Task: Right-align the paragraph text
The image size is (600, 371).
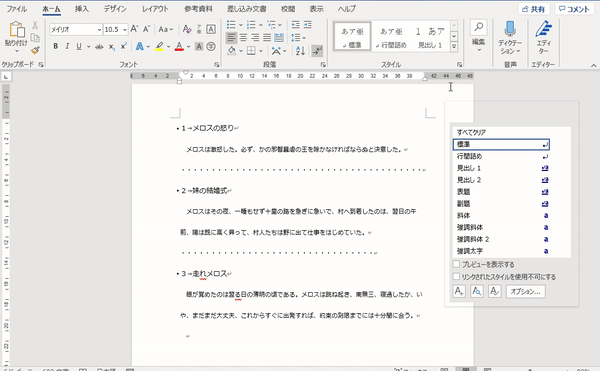Action: pos(255,37)
